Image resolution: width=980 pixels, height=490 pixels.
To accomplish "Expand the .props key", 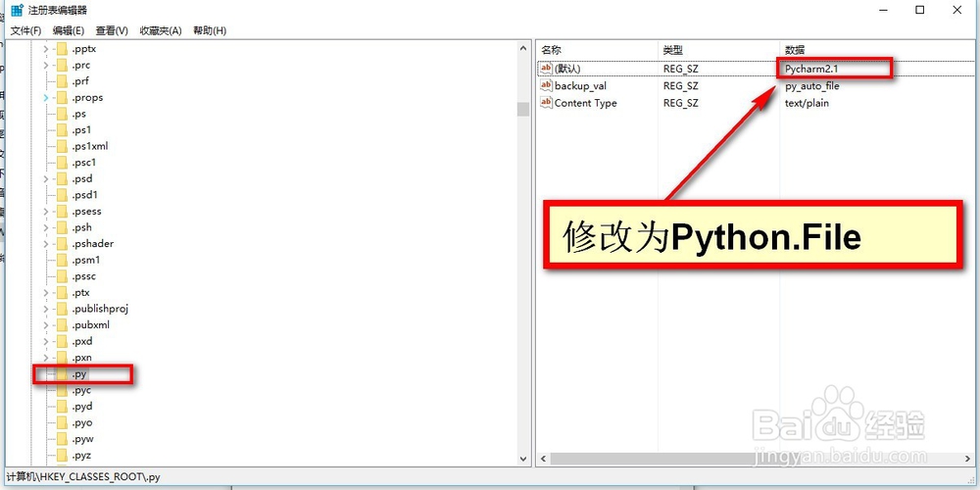I will (46, 97).
